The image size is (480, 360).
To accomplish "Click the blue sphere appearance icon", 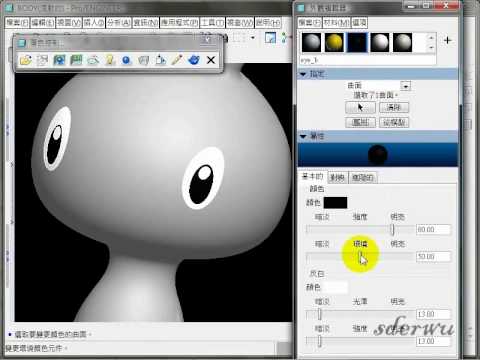I will (126, 60).
